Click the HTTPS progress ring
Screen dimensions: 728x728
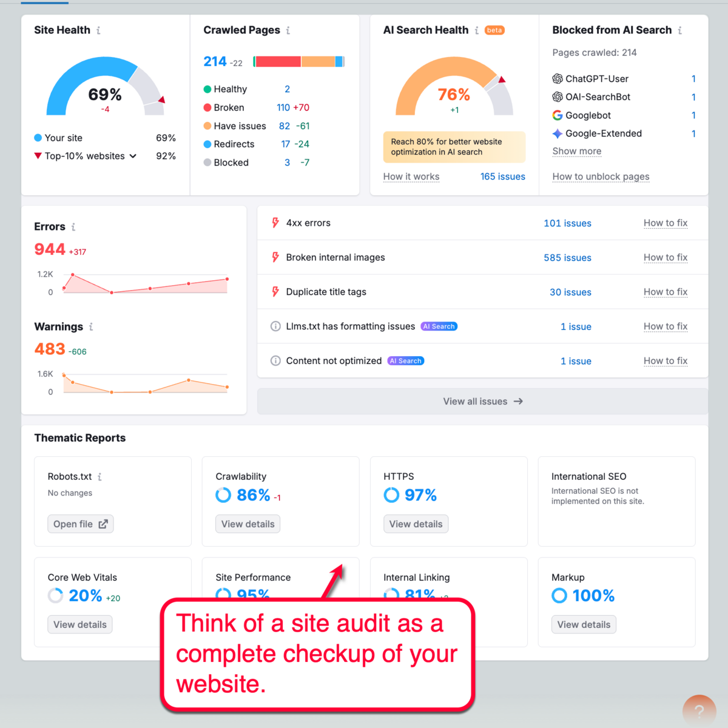click(391, 495)
